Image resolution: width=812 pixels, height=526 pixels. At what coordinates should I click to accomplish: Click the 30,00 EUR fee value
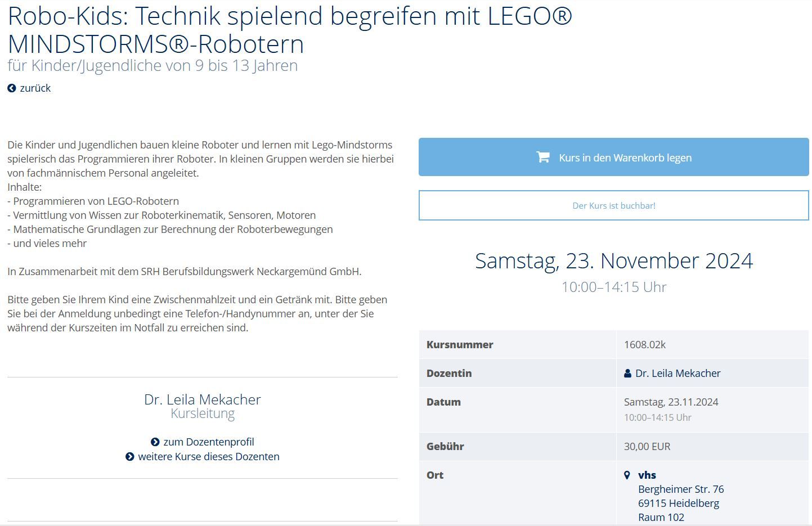(647, 447)
